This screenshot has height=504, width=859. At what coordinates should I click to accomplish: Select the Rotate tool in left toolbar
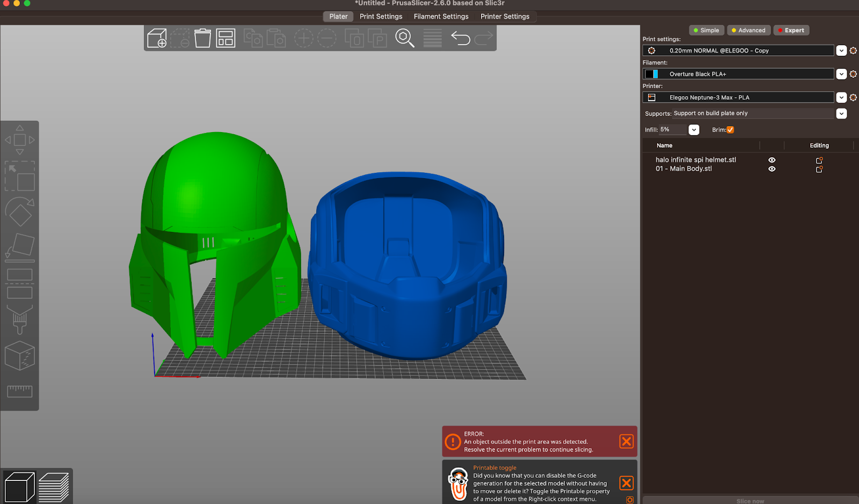20,212
